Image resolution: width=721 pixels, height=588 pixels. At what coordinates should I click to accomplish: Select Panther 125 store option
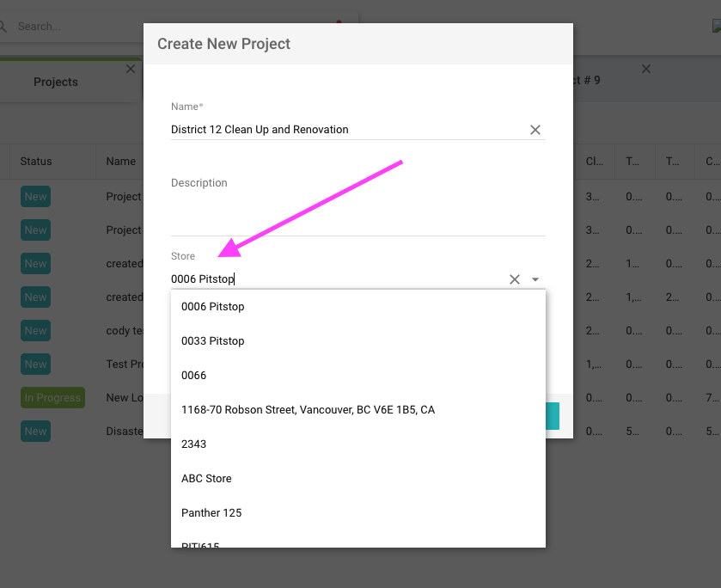211,513
